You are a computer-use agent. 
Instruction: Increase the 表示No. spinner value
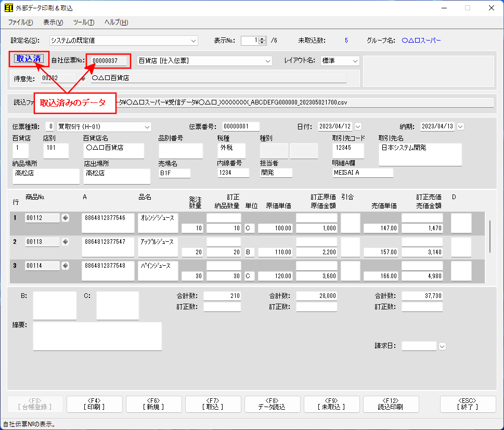(262, 38)
